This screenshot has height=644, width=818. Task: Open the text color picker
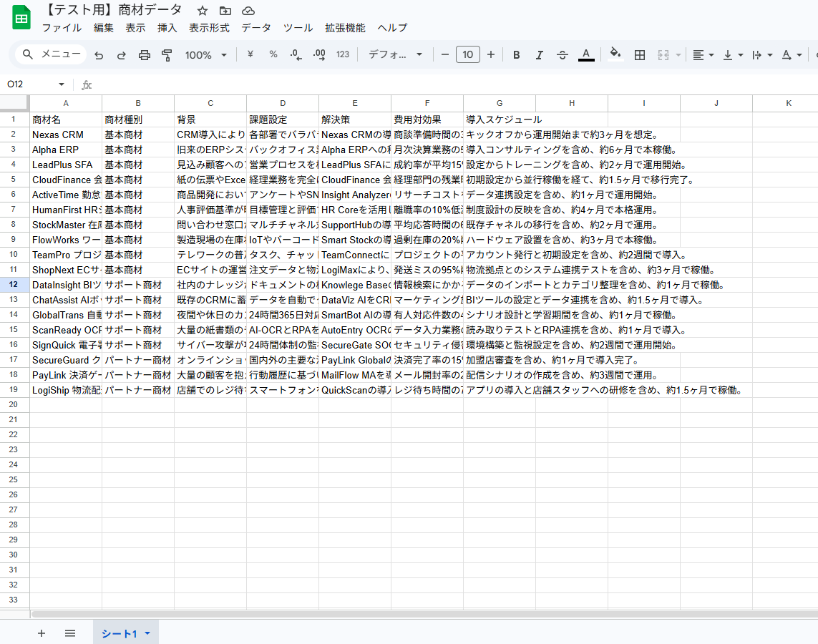tap(586, 55)
